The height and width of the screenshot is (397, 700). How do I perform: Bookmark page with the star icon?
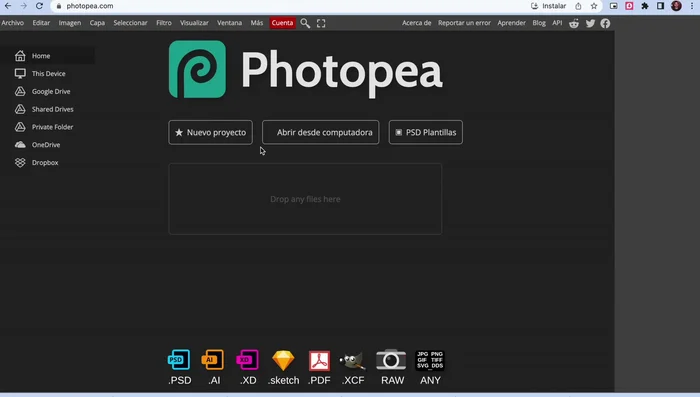[594, 6]
